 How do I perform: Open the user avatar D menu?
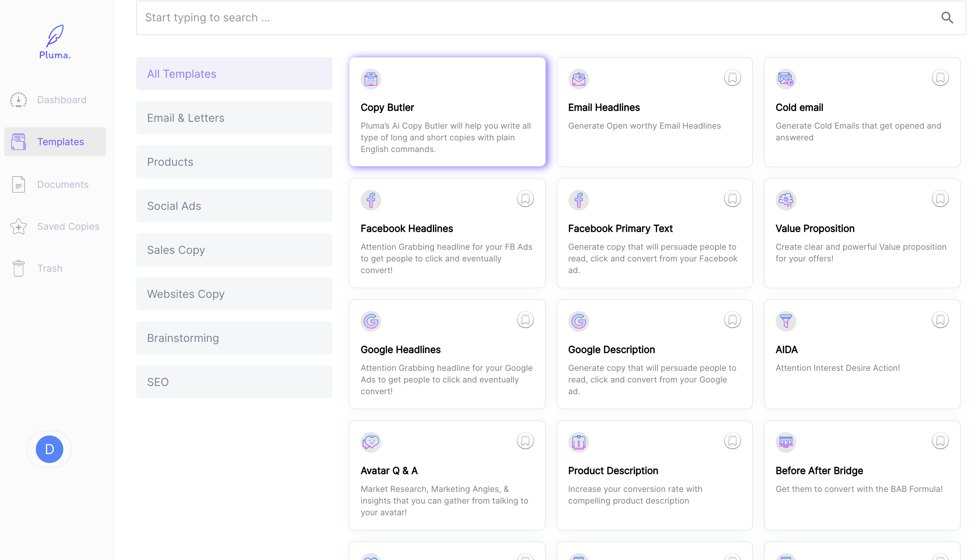[49, 449]
